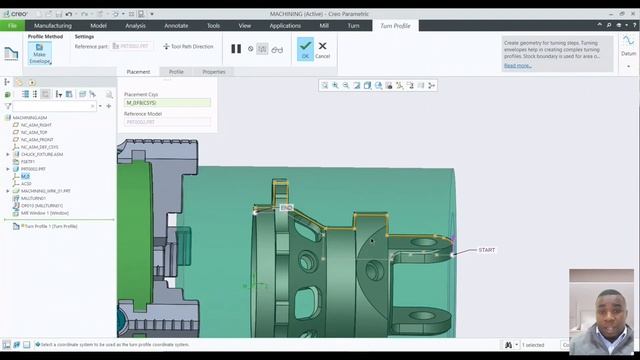
Task: Open the Profile tab
Action: pos(176,72)
